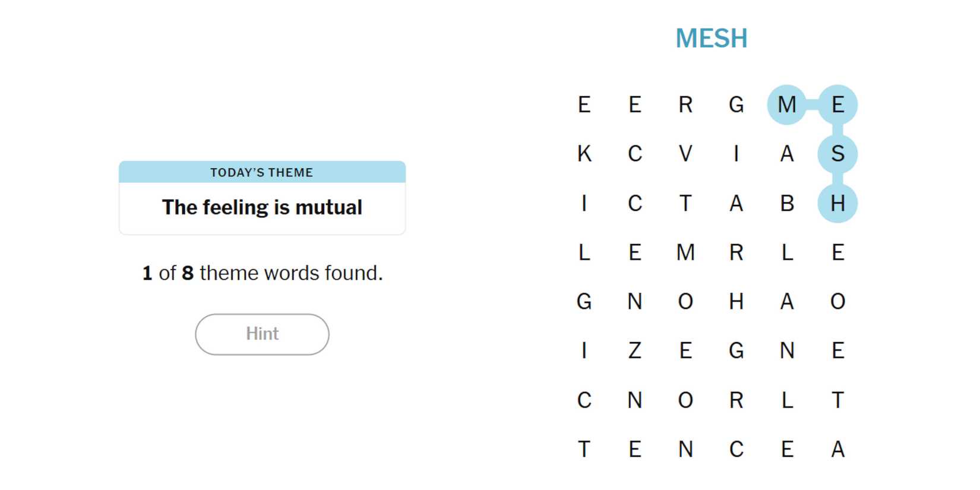Select the G in the top row

[x=736, y=105]
